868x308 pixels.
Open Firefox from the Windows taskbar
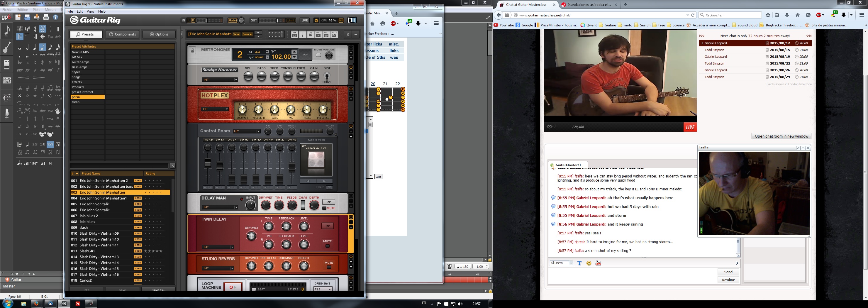tap(36, 304)
